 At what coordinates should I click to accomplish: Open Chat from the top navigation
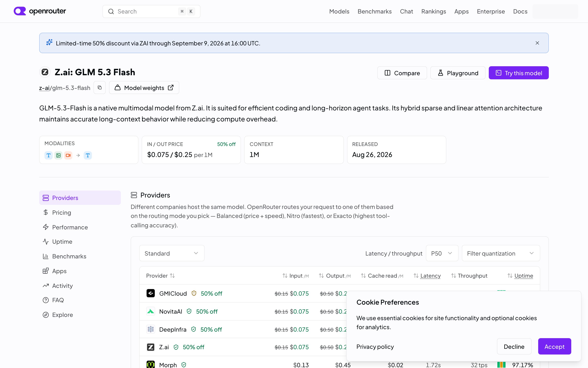coord(406,11)
